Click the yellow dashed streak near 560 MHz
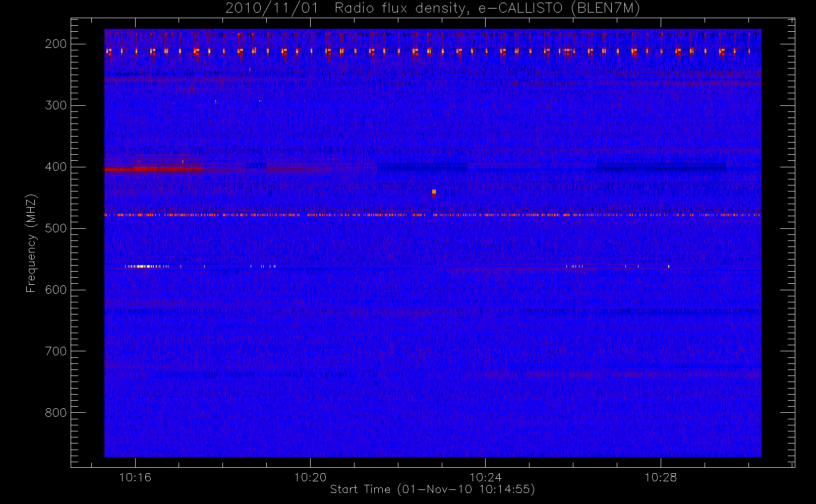The height and width of the screenshot is (504, 816). tap(146, 266)
